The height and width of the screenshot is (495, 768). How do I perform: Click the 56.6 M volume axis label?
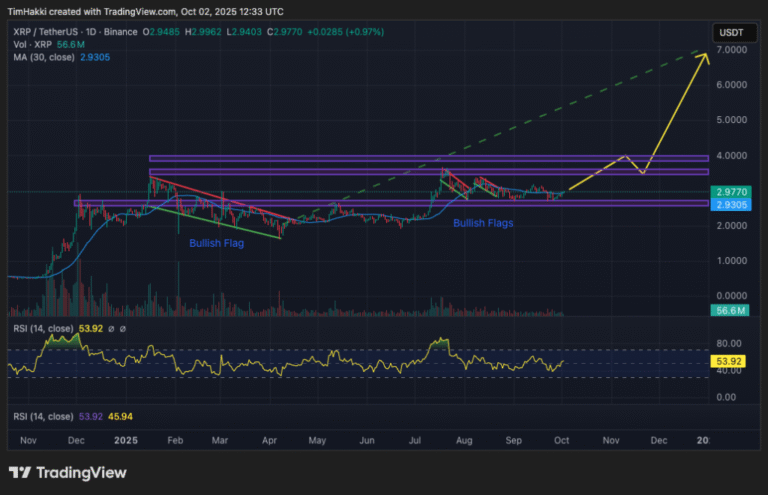[727, 312]
